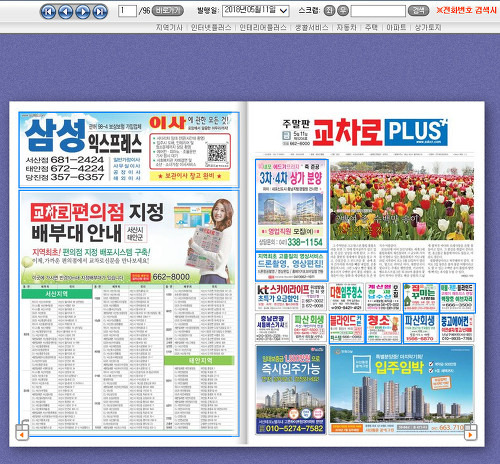Jump to the last page
500x464 pixels.
[x=100, y=12]
